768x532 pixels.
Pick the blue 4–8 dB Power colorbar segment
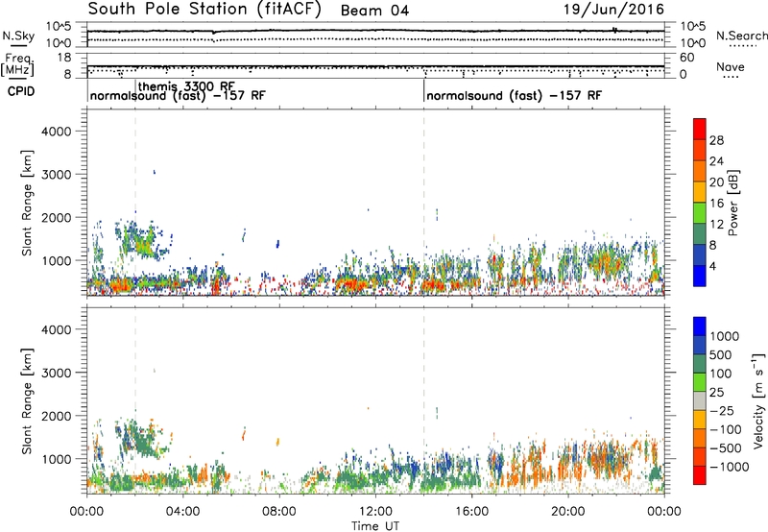pos(700,254)
